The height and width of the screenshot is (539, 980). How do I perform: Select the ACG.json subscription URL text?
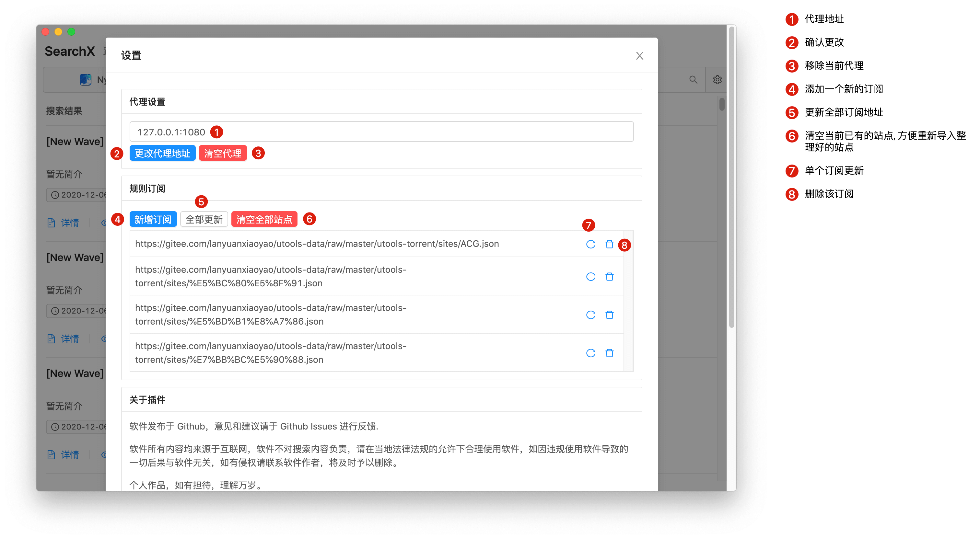(317, 244)
